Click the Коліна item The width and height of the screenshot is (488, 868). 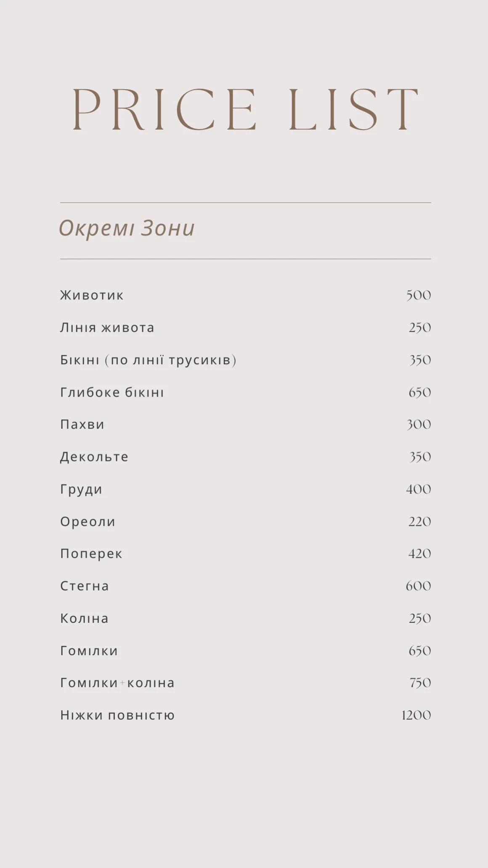click(x=84, y=618)
